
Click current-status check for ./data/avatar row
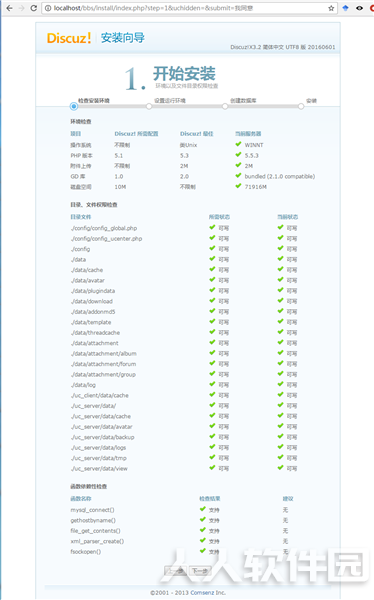pos(281,280)
